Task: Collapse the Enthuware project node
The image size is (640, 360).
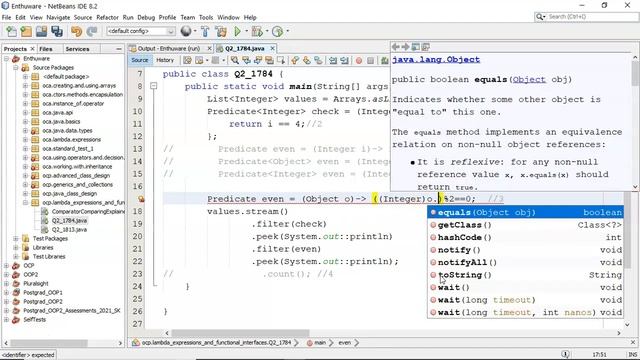Action: pos(6,59)
